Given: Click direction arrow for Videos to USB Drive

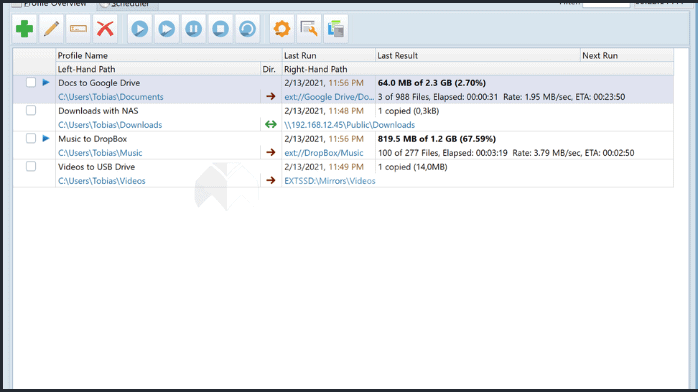Looking at the screenshot, I should coord(271,181).
